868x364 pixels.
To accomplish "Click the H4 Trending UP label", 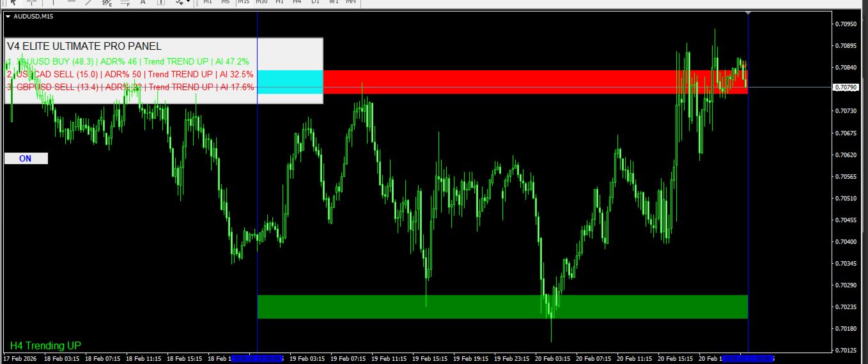I will 45,345.
